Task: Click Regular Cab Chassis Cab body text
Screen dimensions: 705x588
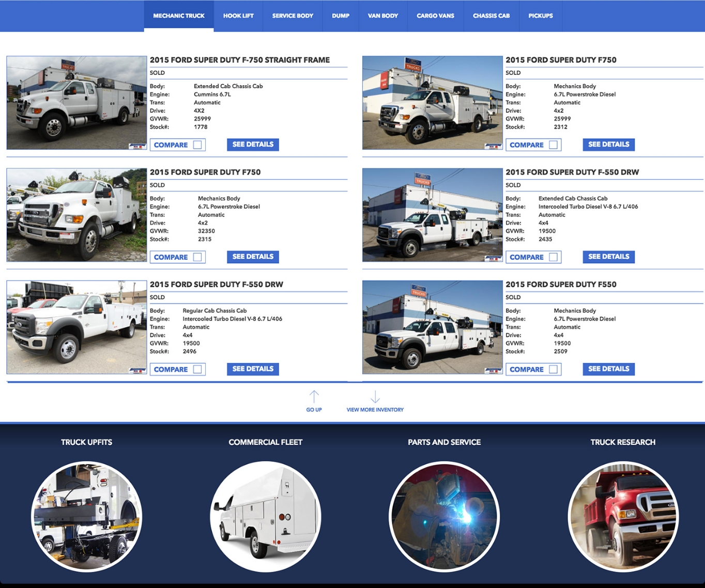Action: coord(214,311)
